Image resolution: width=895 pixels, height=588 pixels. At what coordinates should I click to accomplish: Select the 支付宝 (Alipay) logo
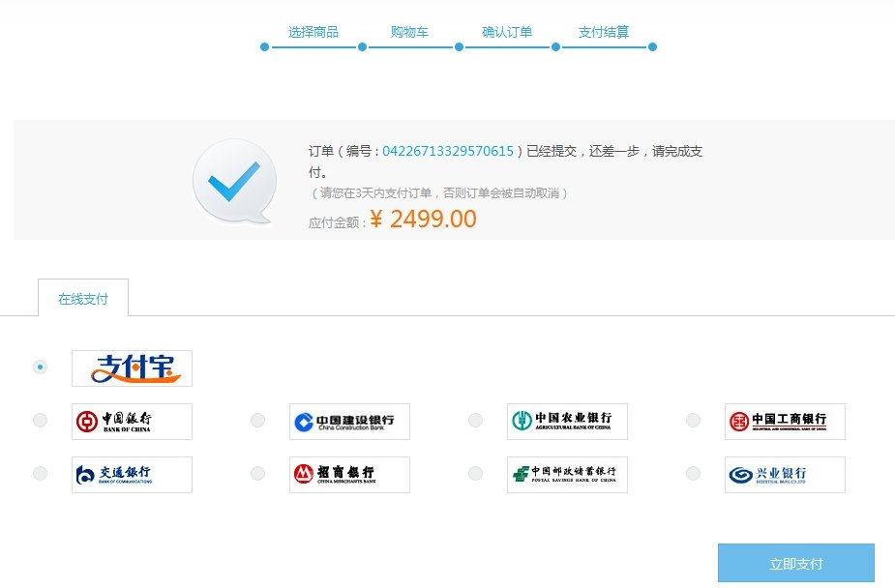(x=132, y=368)
